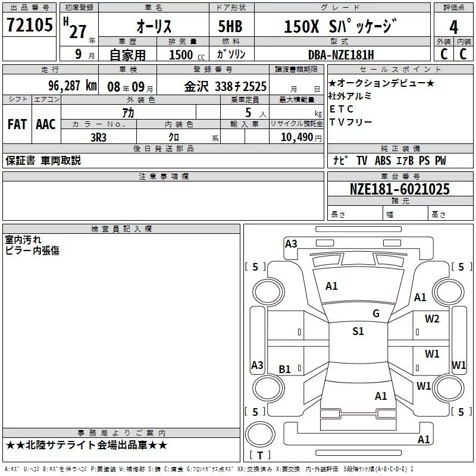
Task: Click the empty 注意事項欄 notes box
Action: point(163,201)
